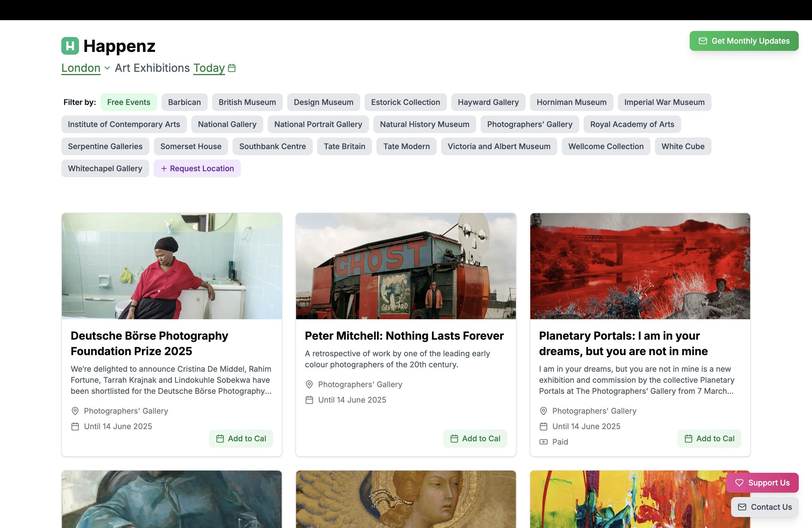Click heart icon on Support Us
Viewport: 812px width, 528px height.
(739, 483)
